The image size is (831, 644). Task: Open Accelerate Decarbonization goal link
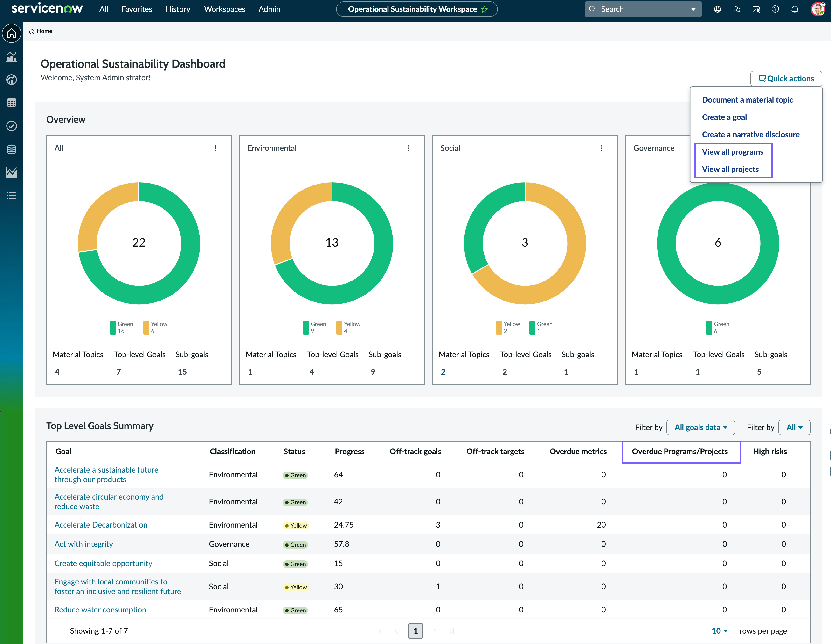pos(101,525)
